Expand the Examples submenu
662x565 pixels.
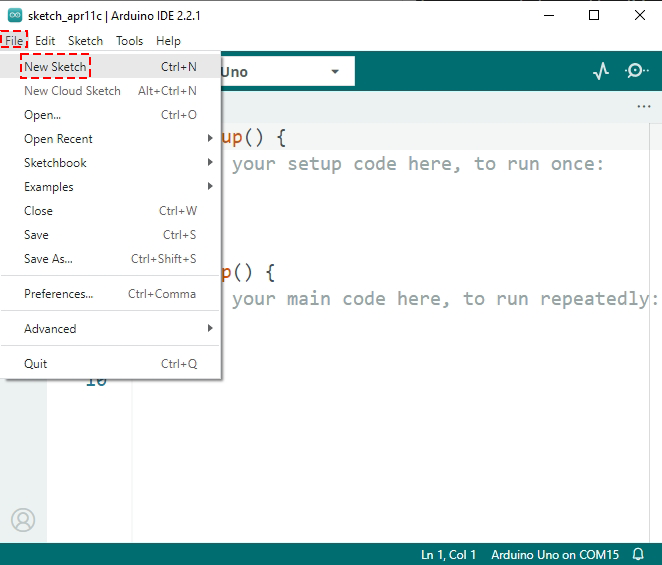[111, 187]
